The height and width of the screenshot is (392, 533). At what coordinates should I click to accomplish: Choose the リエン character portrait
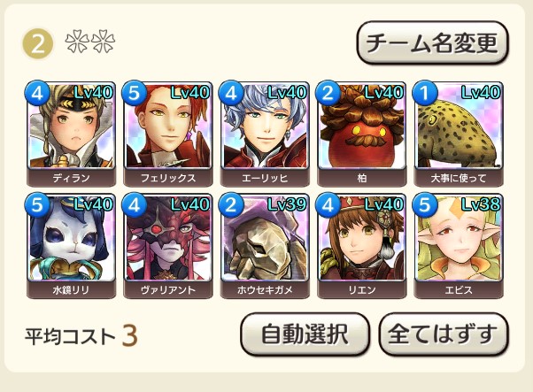click(x=361, y=246)
